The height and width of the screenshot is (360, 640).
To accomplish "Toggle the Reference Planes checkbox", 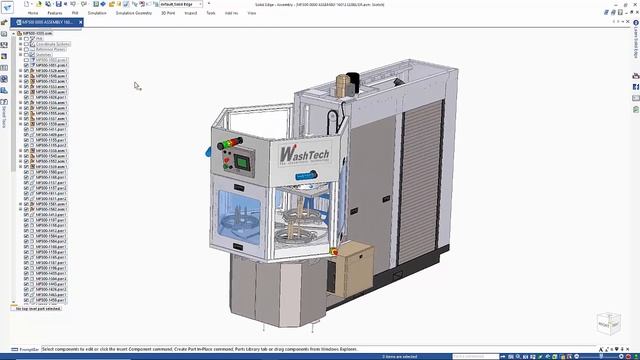I will click(x=26, y=49).
